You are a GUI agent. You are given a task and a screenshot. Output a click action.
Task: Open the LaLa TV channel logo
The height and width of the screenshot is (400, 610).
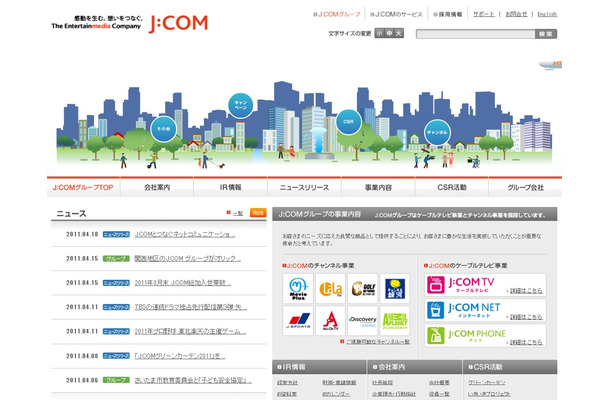pos(330,289)
